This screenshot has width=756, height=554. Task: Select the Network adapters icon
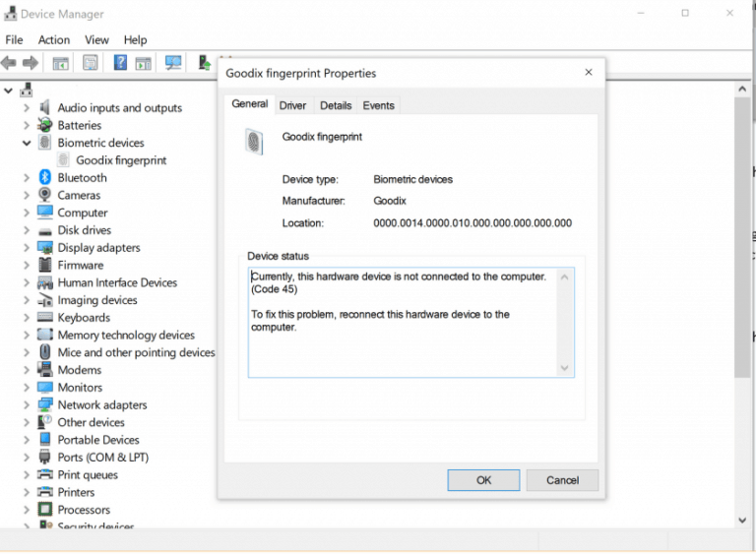click(45, 404)
